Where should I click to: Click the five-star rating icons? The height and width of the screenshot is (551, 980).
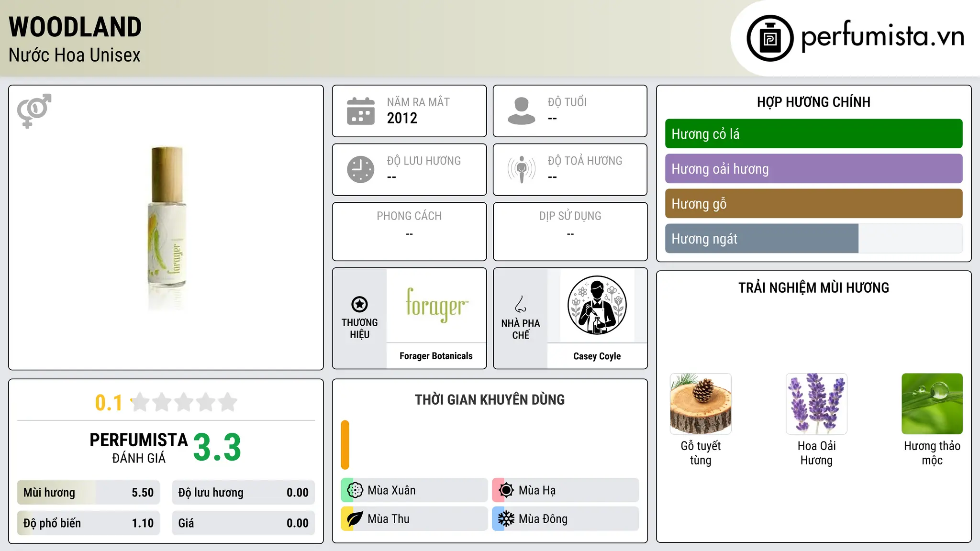pos(184,402)
